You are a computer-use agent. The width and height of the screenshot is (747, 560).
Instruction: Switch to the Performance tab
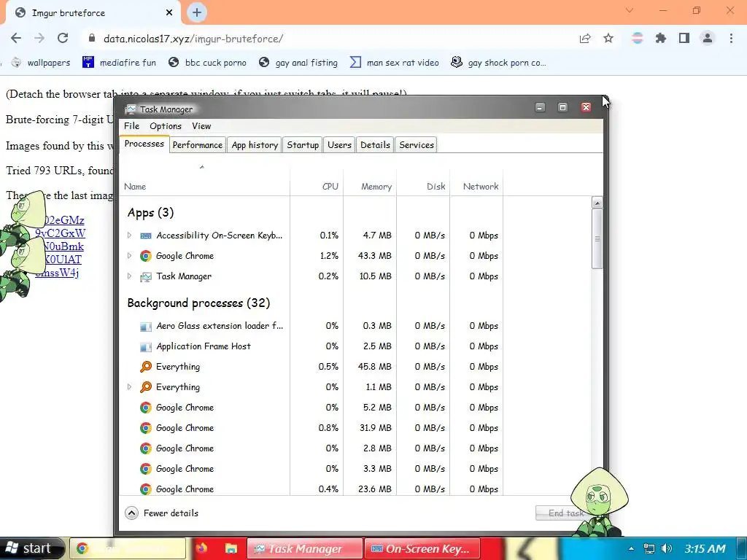(x=197, y=145)
